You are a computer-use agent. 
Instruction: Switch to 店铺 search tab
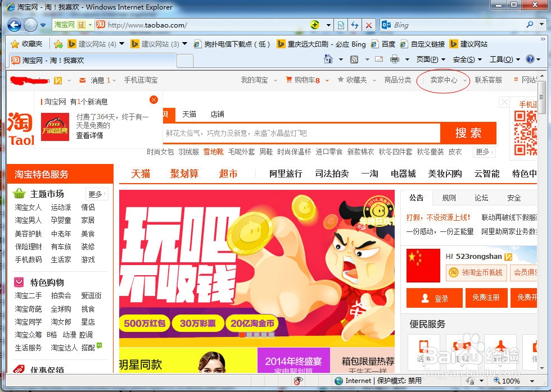coord(217,114)
